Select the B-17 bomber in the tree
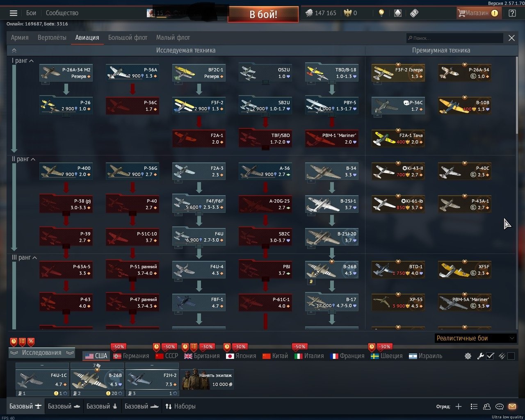The image size is (525, 420). pyautogui.click(x=331, y=302)
